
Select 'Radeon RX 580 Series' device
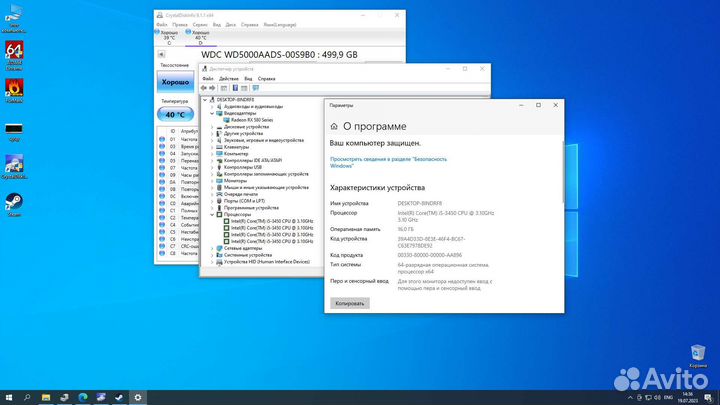(252, 120)
